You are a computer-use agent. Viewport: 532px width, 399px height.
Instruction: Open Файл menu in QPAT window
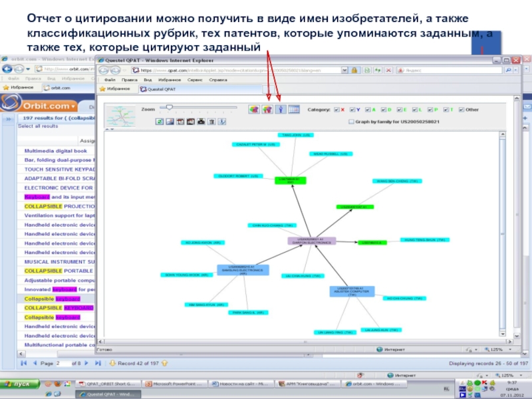pos(110,80)
